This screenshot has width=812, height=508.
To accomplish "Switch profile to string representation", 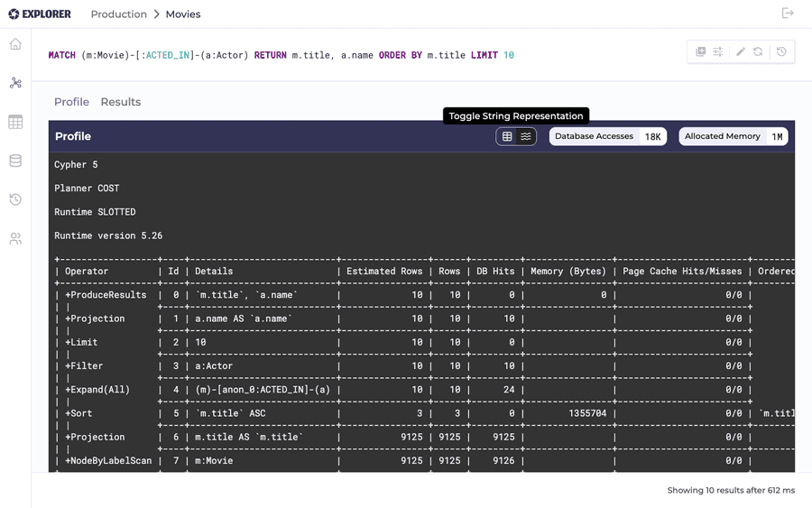I will click(526, 136).
